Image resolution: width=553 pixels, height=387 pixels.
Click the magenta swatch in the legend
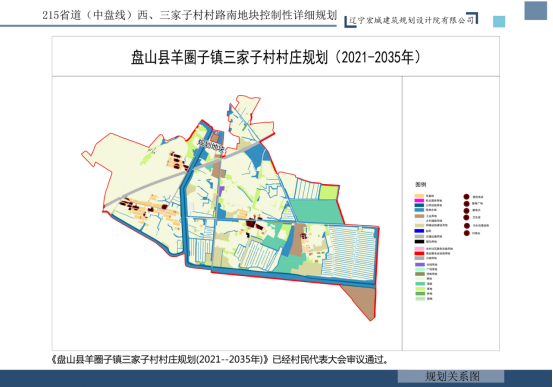419,200
